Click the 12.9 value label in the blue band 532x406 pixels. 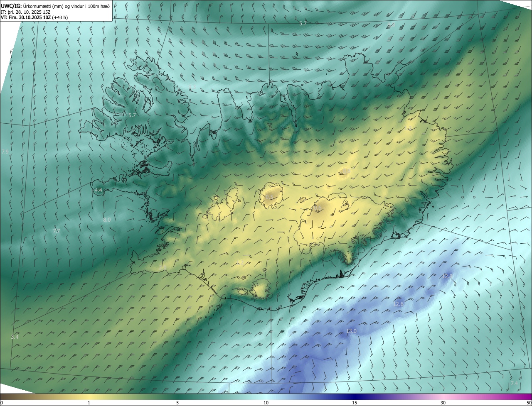(447, 276)
